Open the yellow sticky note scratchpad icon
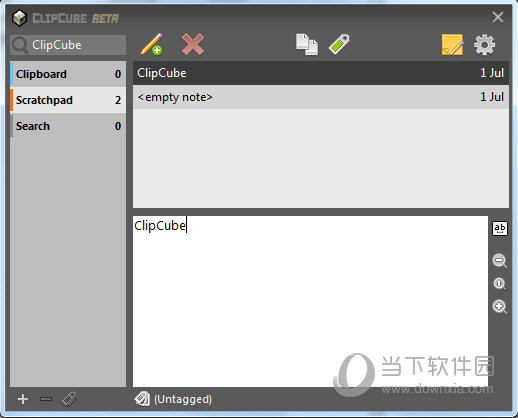The width and height of the screenshot is (518, 418). (x=452, y=45)
